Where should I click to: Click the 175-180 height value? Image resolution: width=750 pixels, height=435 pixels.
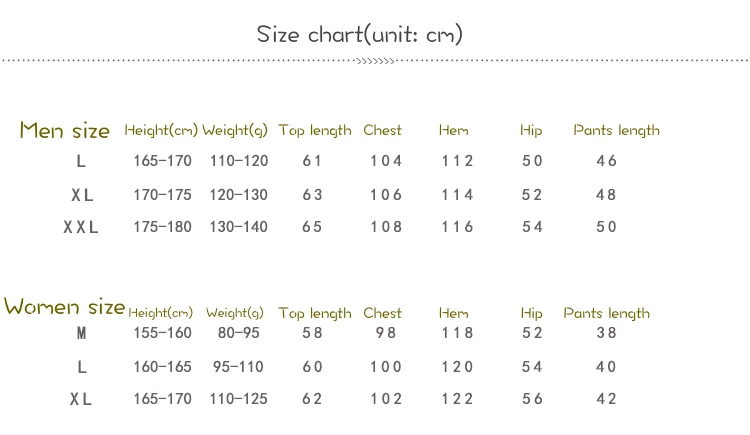163,227
